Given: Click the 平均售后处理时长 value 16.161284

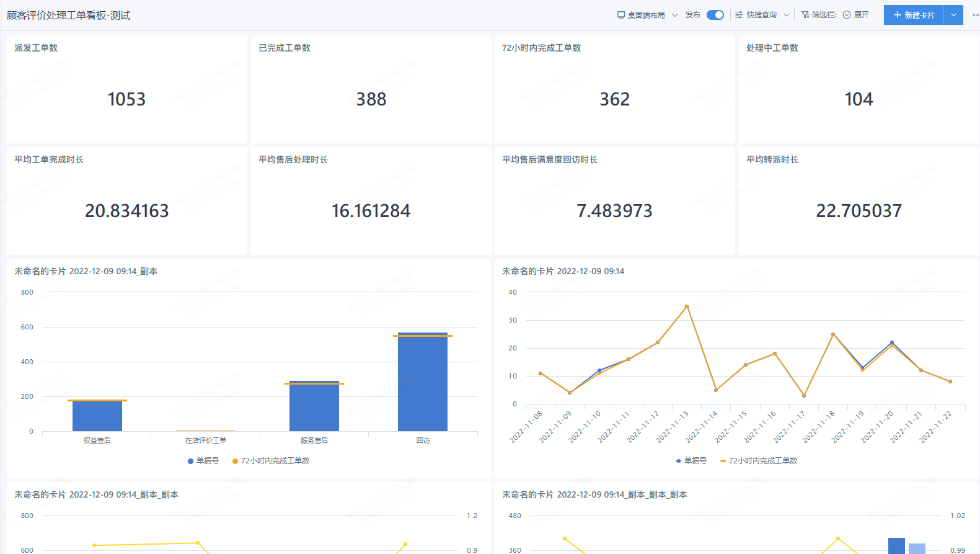Looking at the screenshot, I should click(x=371, y=211).
